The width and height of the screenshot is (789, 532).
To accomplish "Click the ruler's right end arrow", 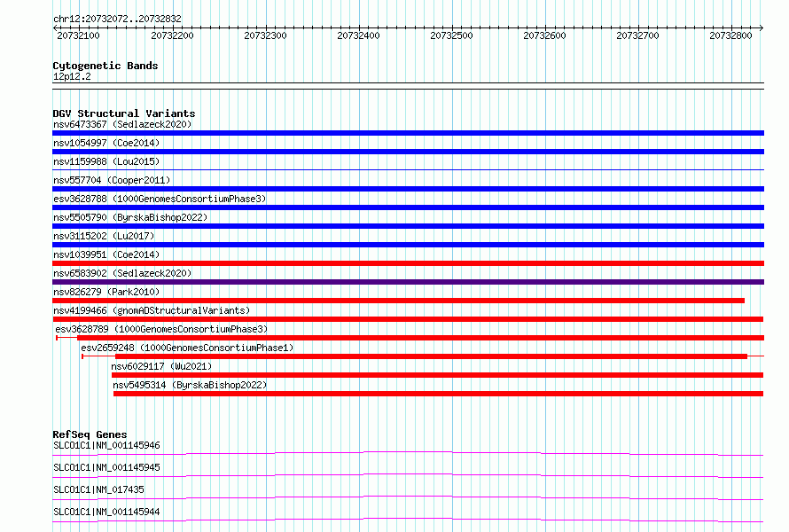I will point(762,27).
